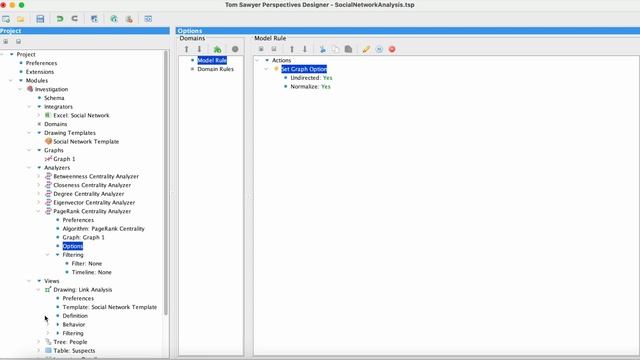This screenshot has width=640, height=360.
Task: Select the Options item under PageRank
Action: click(x=73, y=246)
